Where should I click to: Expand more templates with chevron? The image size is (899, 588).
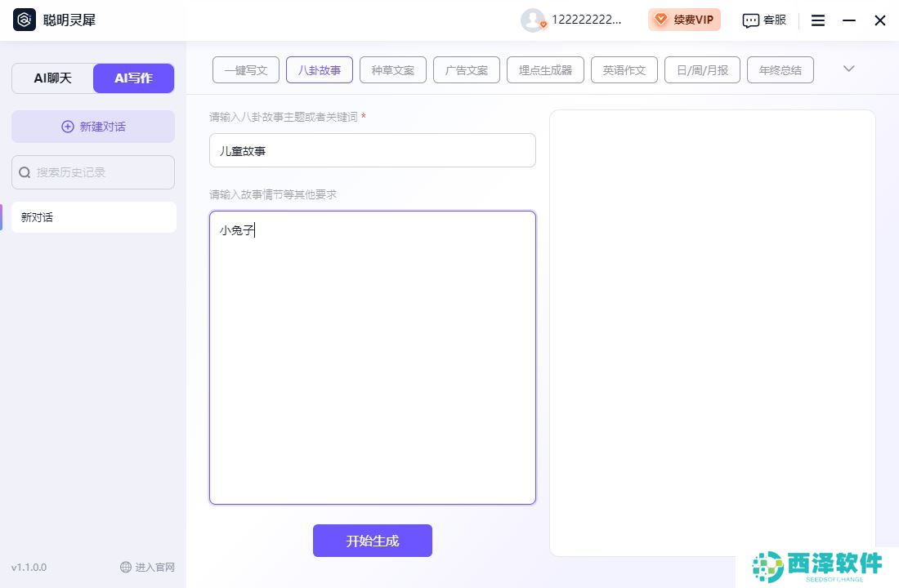849,69
